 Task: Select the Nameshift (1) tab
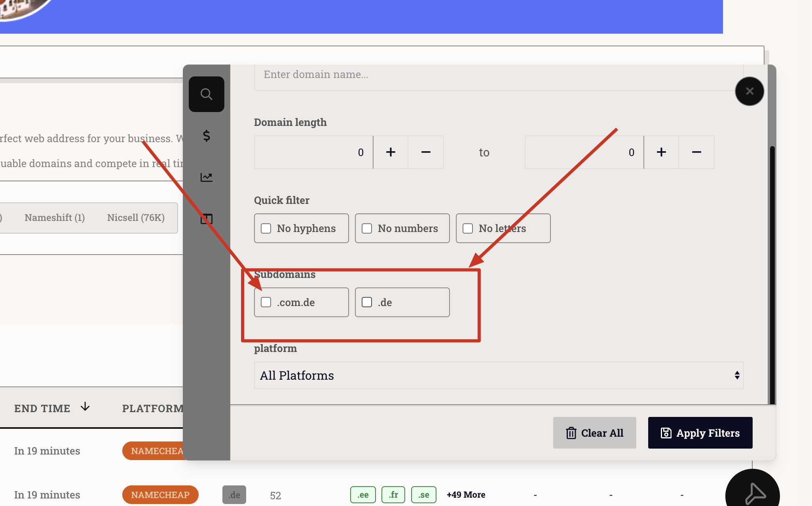(55, 218)
